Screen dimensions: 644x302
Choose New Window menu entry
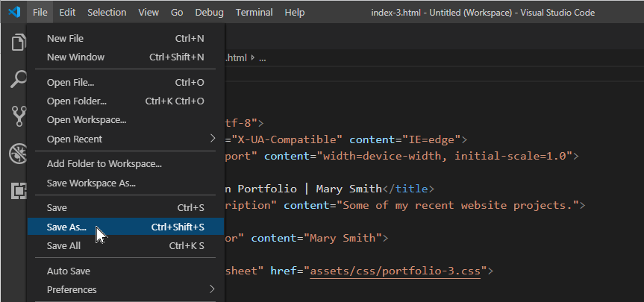pos(125,57)
